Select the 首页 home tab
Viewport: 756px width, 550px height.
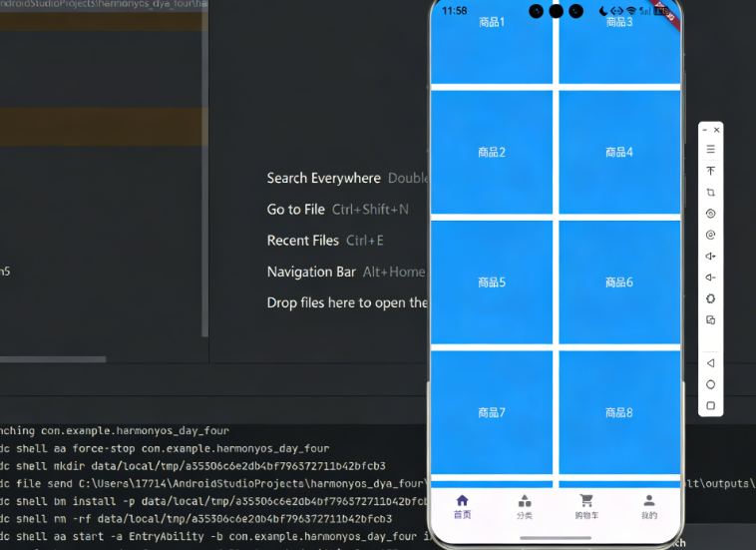(x=463, y=507)
